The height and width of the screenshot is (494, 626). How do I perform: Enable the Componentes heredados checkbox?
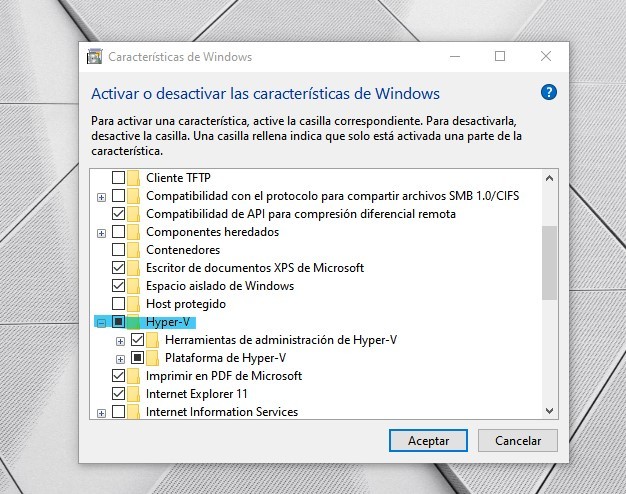(x=119, y=232)
